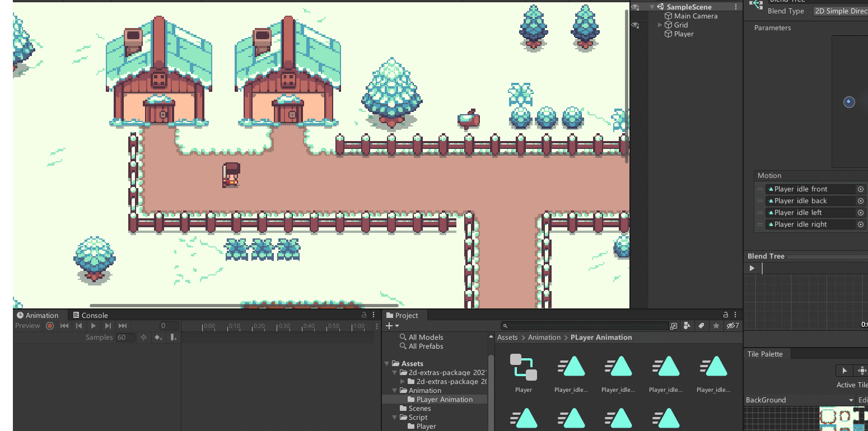The height and width of the screenshot is (431, 868).
Task: Click the Samples value field
Action: click(x=125, y=338)
